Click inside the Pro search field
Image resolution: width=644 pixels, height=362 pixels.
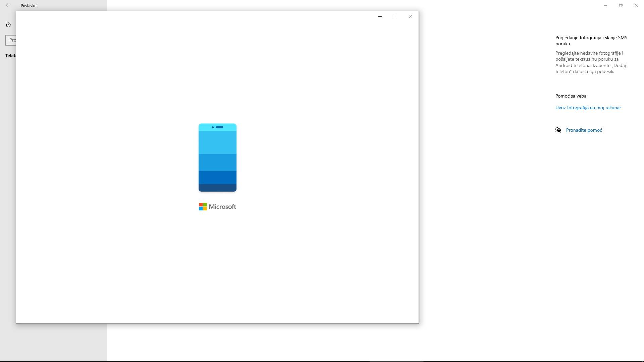(x=12, y=40)
